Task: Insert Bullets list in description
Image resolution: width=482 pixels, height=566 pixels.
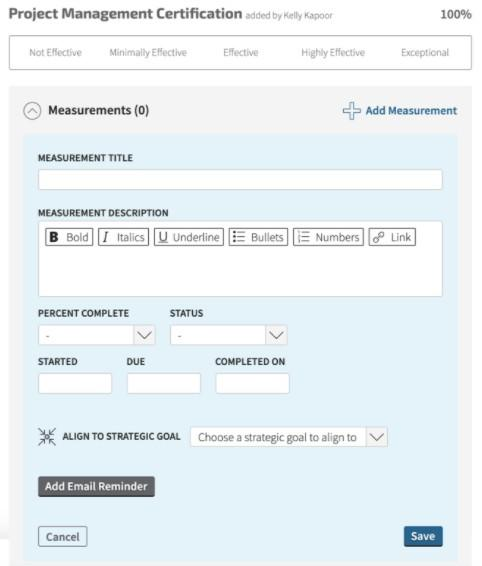Action: click(258, 237)
